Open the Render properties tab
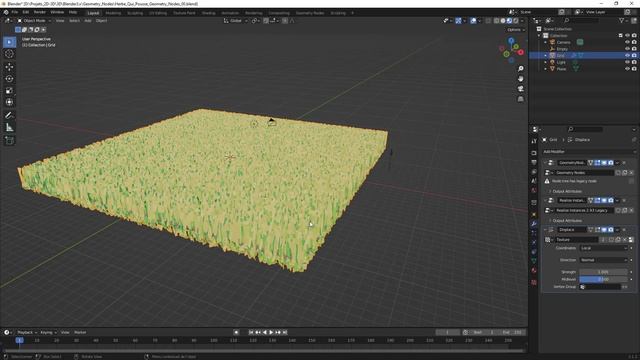This screenshot has width=640, height=360. click(x=534, y=153)
